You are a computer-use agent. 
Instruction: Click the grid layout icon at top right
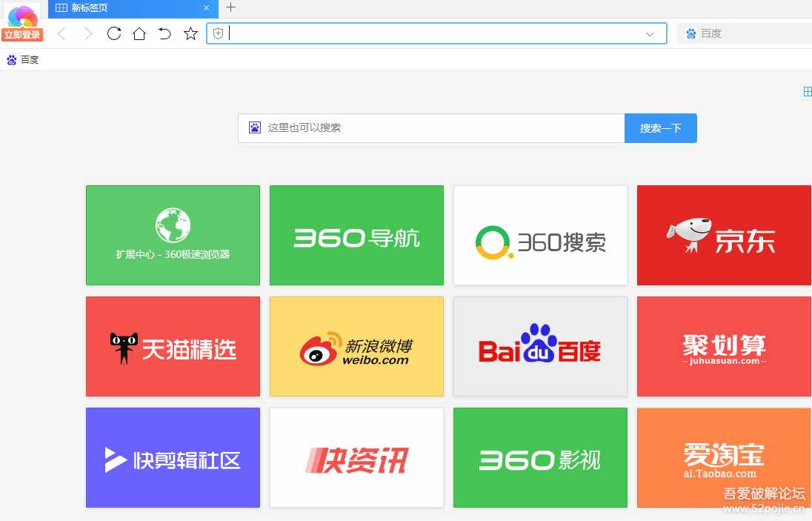807,91
